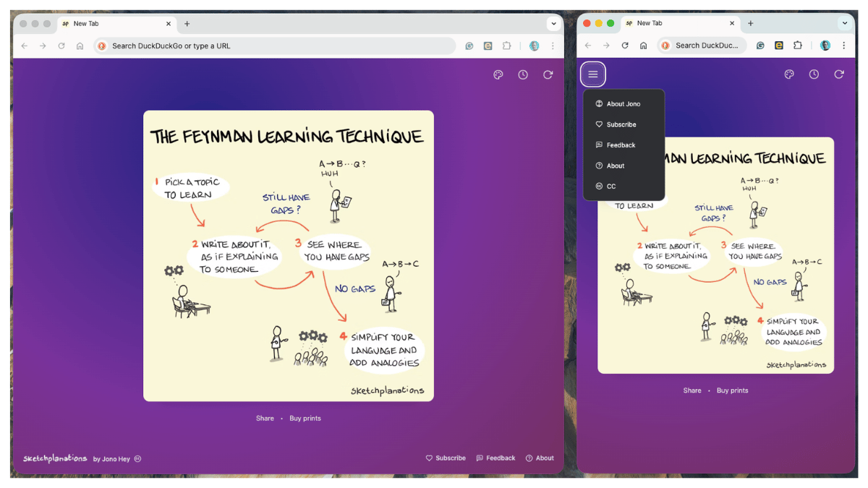
Task: Click the sketchplanations logo in left footer
Action: pos(55,458)
